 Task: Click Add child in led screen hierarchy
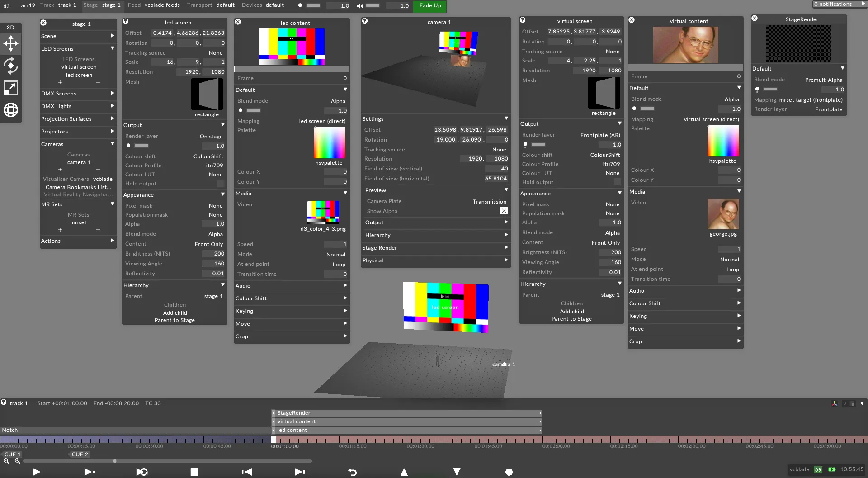click(x=175, y=312)
